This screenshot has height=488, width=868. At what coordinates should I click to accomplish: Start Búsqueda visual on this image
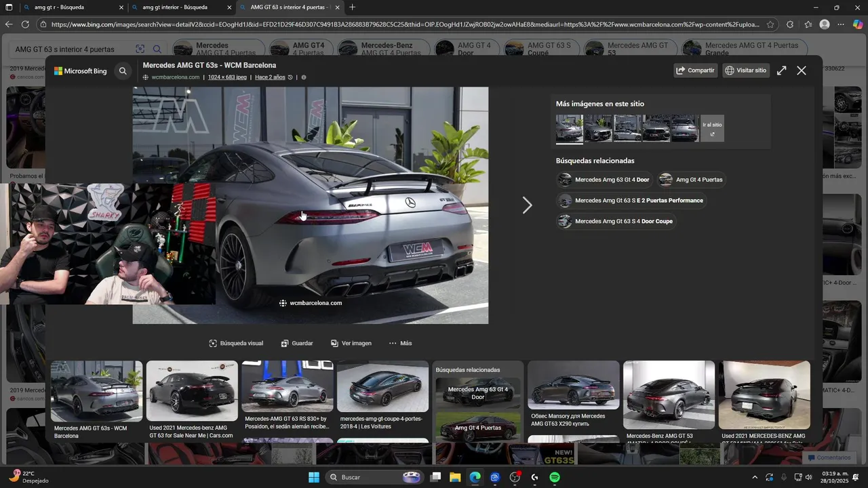coord(236,344)
